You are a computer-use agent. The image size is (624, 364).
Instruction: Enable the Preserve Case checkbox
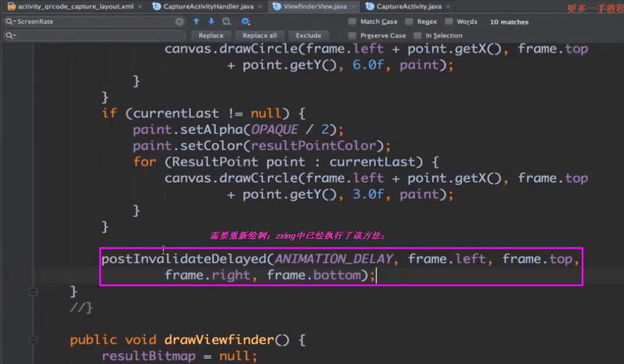pyautogui.click(x=352, y=36)
